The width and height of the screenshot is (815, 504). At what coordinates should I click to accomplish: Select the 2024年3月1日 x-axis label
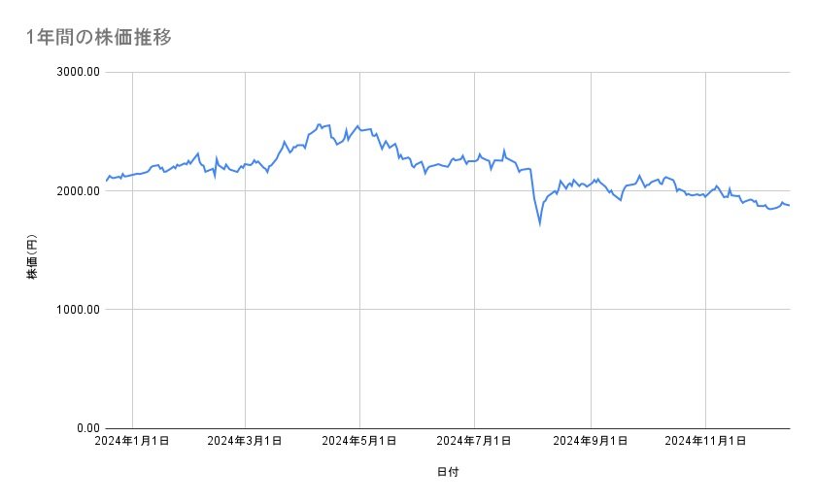point(245,441)
